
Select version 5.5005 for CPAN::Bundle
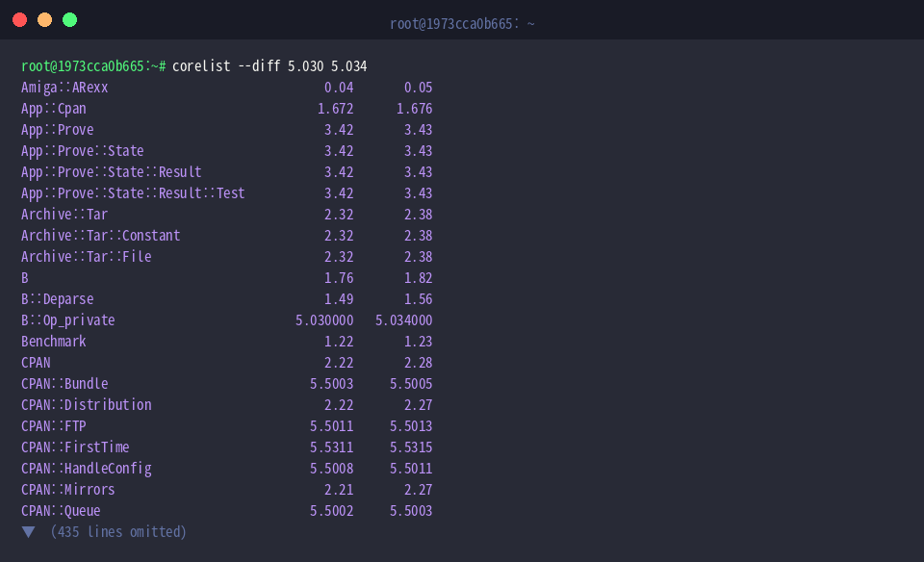411,384
